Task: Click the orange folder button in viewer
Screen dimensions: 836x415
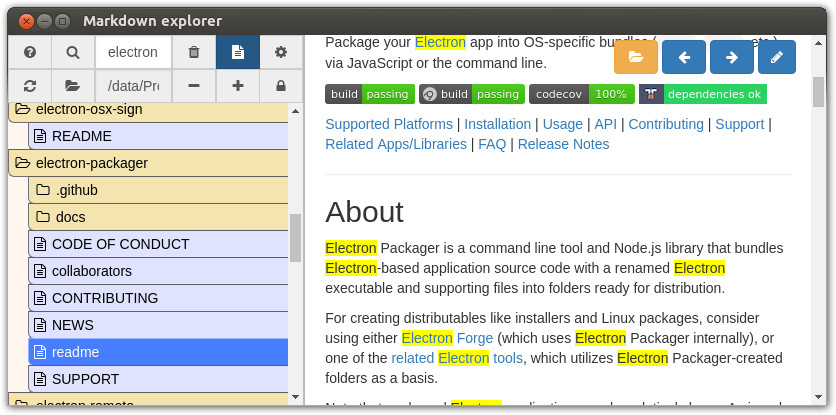Action: 636,57
